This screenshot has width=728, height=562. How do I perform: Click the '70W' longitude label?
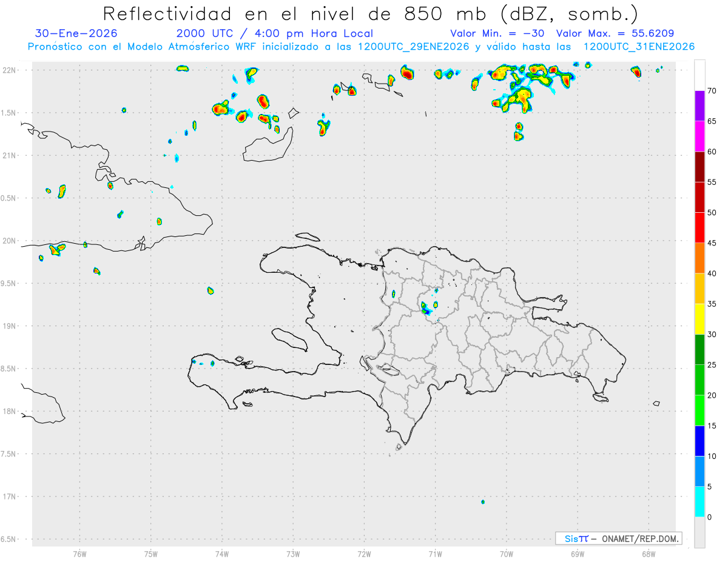(507, 554)
